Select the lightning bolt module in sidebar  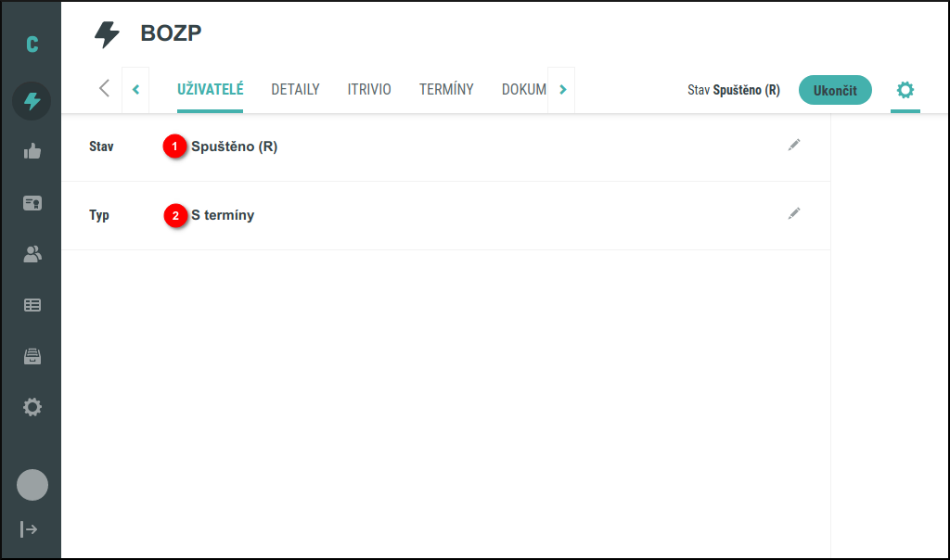click(32, 101)
